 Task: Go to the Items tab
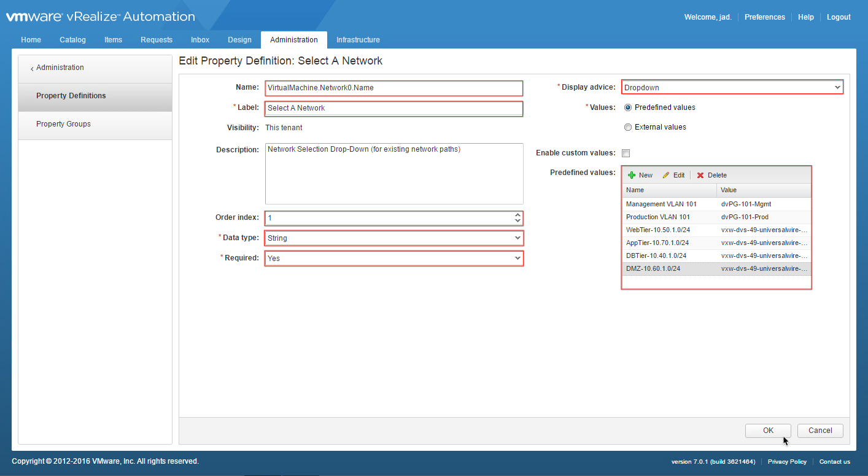pyautogui.click(x=113, y=40)
